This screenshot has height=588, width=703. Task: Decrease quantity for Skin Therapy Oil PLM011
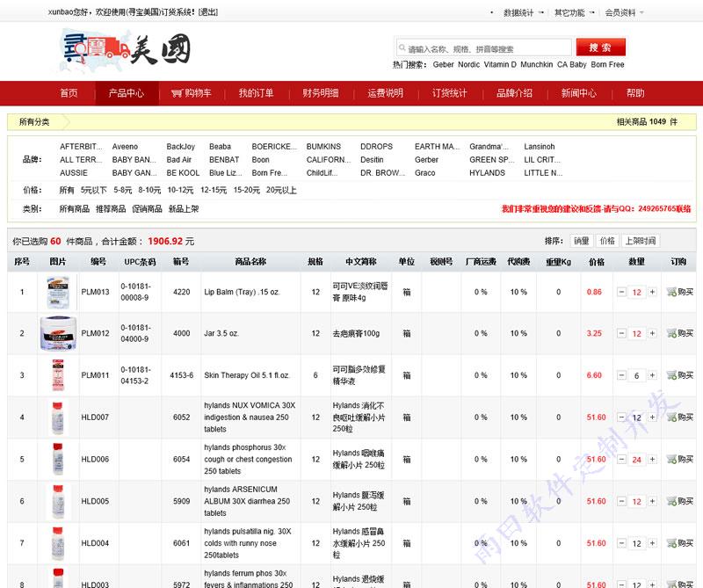(x=621, y=375)
